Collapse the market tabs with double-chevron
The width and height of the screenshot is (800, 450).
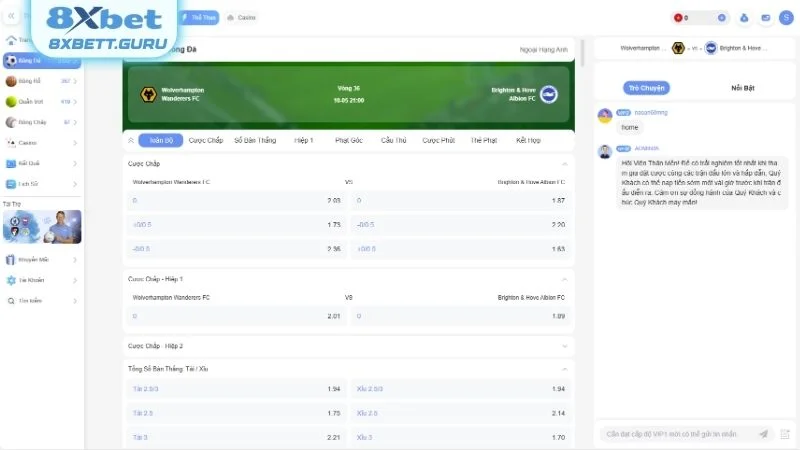pos(131,140)
